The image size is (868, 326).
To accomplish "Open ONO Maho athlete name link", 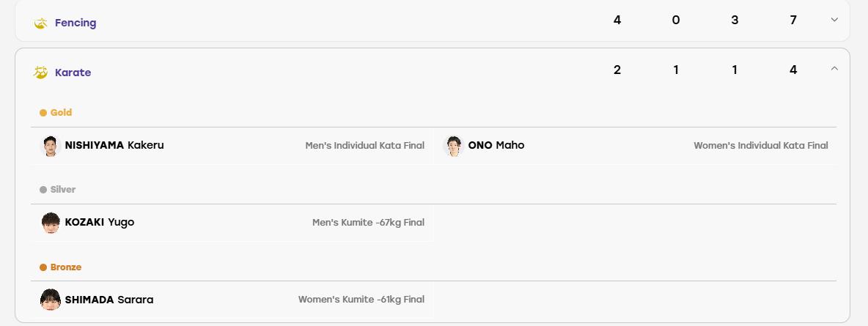I will 496,145.
